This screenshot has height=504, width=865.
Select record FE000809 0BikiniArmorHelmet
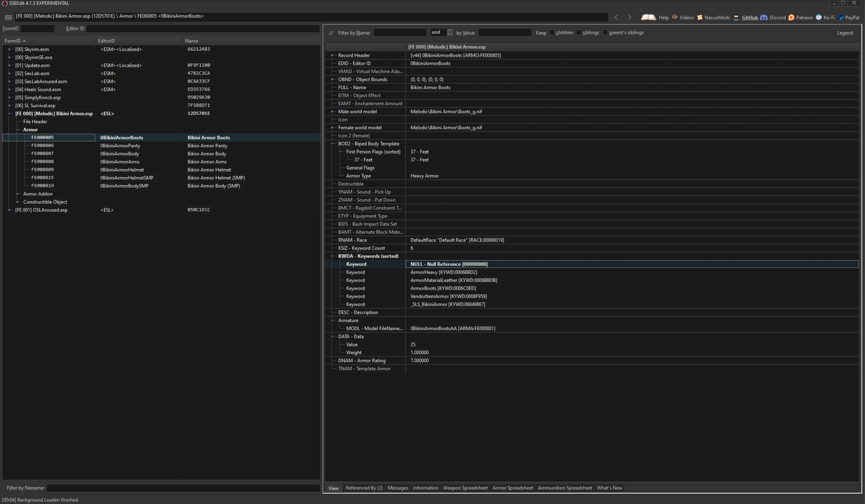pos(161,170)
